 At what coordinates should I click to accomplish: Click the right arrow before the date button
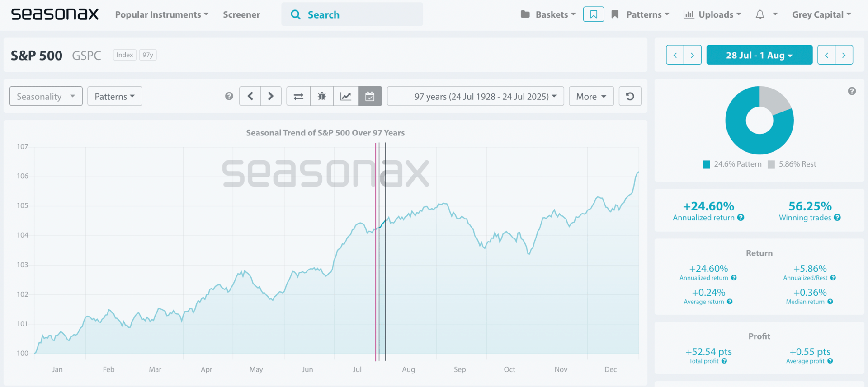pyautogui.click(x=693, y=55)
